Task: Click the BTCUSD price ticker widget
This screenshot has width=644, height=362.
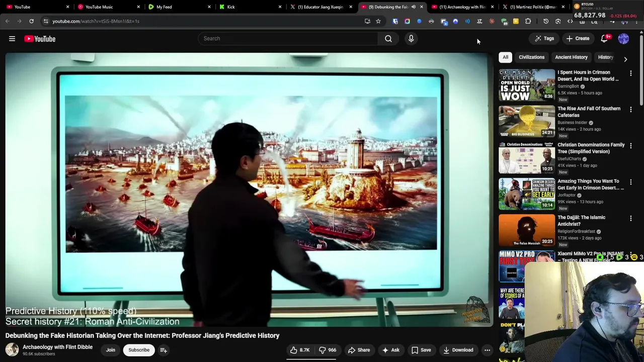Action: click(605, 10)
